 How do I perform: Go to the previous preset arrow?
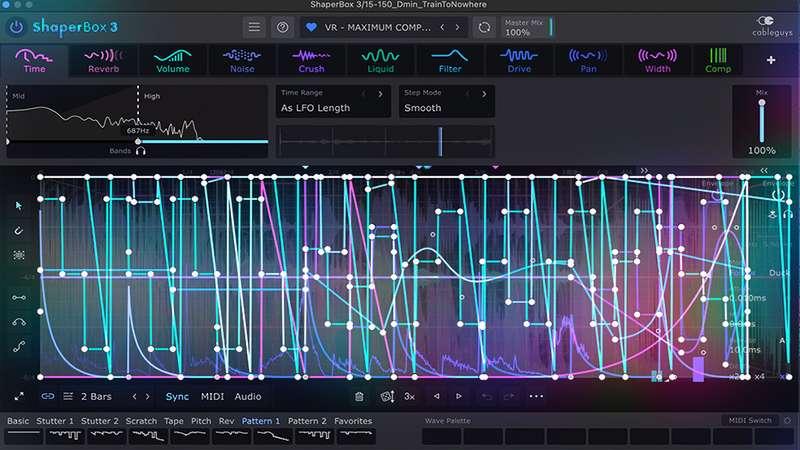[442, 28]
